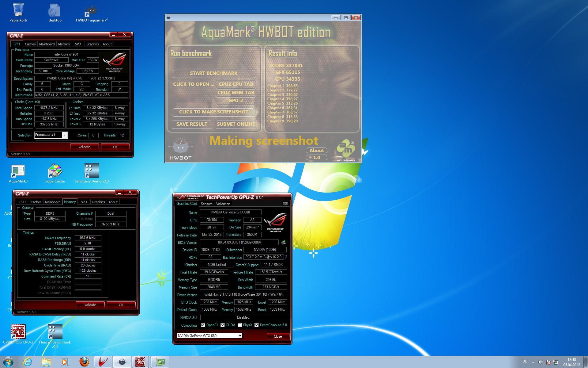Click SAVE RESULT in AquaMark
Screen dimensions: 588x368
(192, 124)
